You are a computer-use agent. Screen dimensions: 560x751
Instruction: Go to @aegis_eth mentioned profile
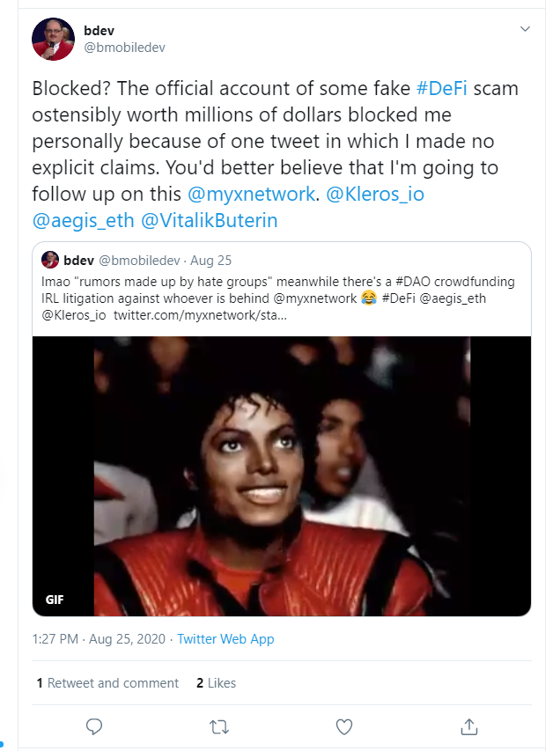coord(84,221)
